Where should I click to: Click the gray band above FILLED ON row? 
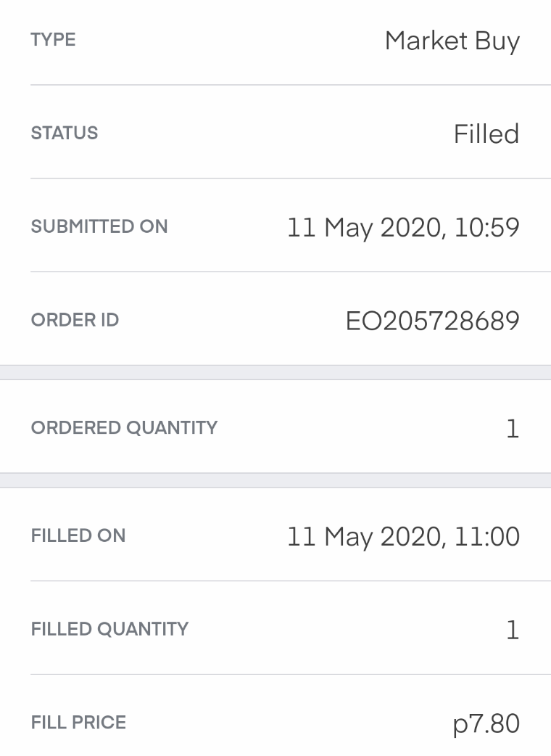tap(275, 480)
